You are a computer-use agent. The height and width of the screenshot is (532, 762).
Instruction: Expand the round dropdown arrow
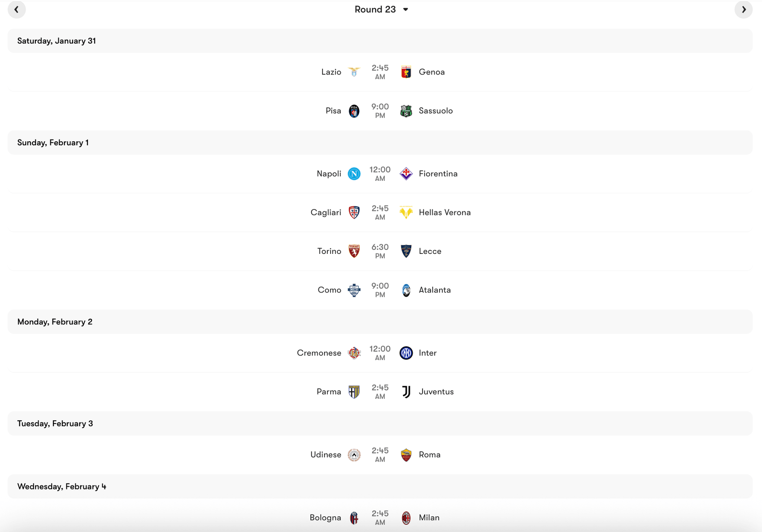coord(406,9)
